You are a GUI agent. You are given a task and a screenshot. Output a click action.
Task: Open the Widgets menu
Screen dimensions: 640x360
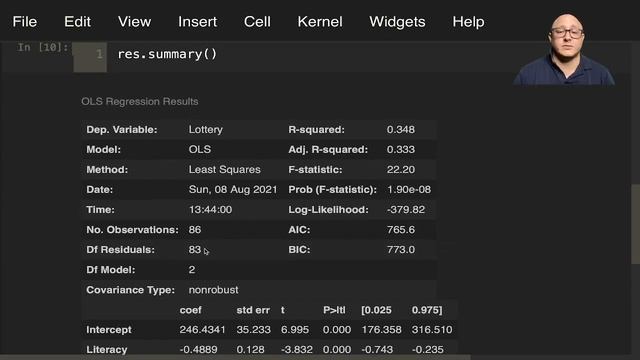[x=397, y=22]
